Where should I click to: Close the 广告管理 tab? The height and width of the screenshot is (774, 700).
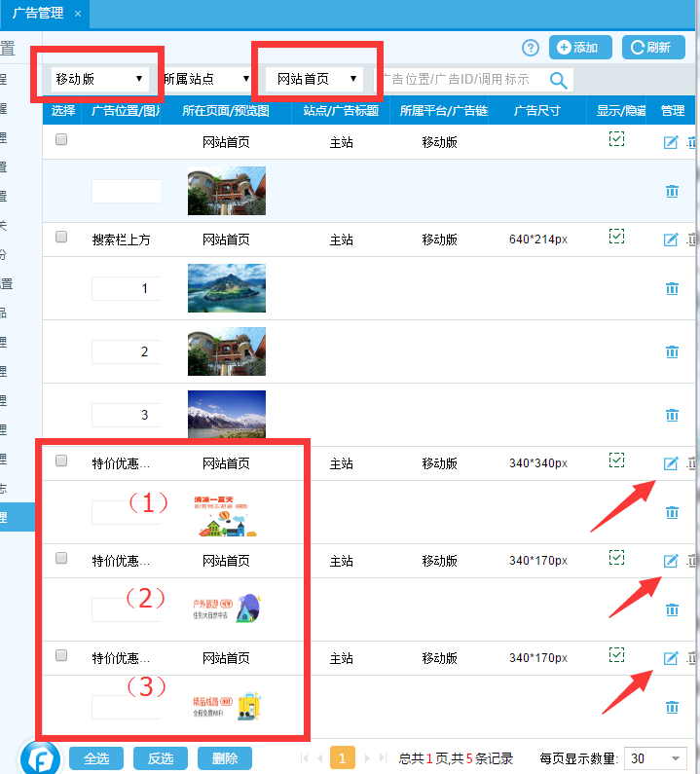pyautogui.click(x=78, y=14)
